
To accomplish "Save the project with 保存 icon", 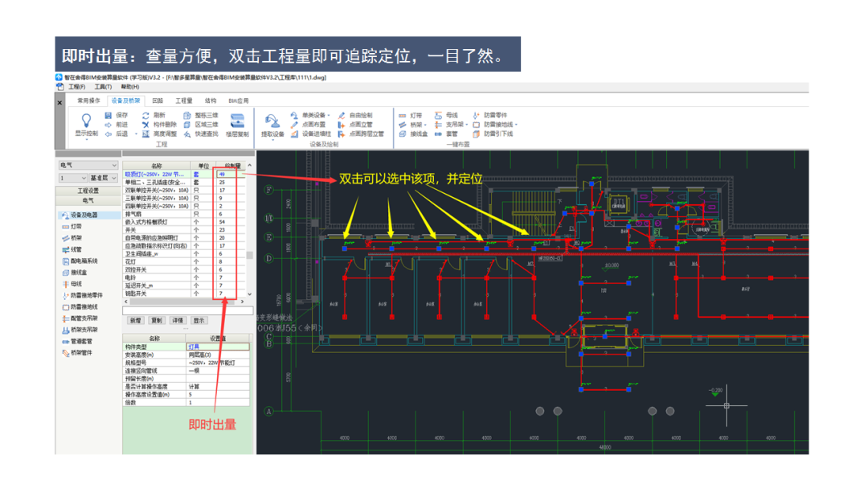I will coord(117,115).
